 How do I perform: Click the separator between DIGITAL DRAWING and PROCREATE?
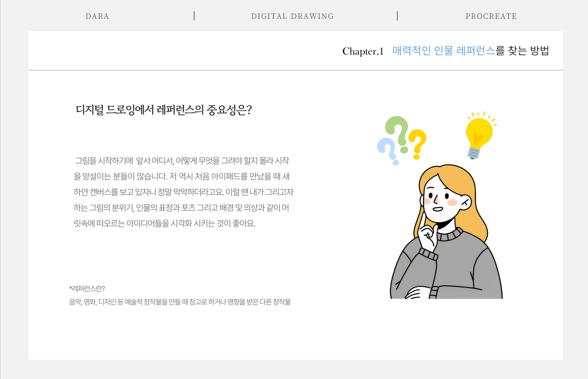tap(397, 16)
